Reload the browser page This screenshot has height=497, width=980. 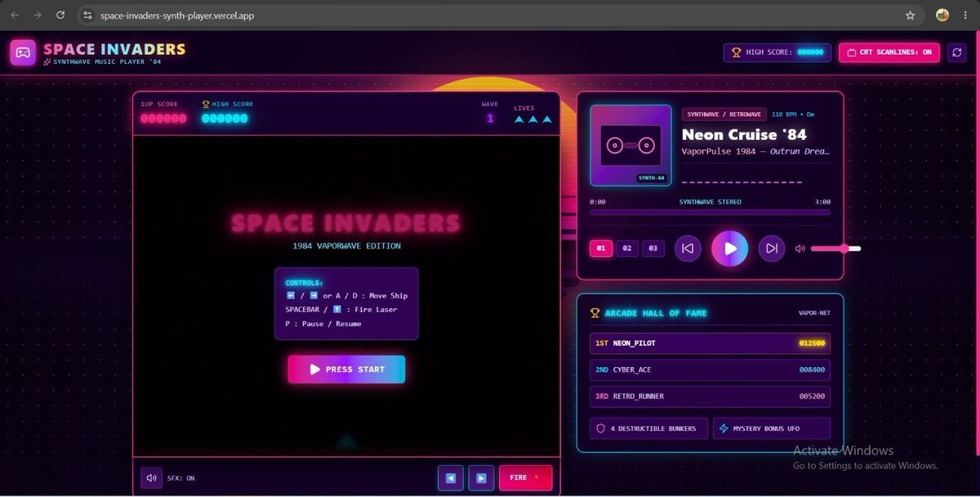click(x=60, y=15)
